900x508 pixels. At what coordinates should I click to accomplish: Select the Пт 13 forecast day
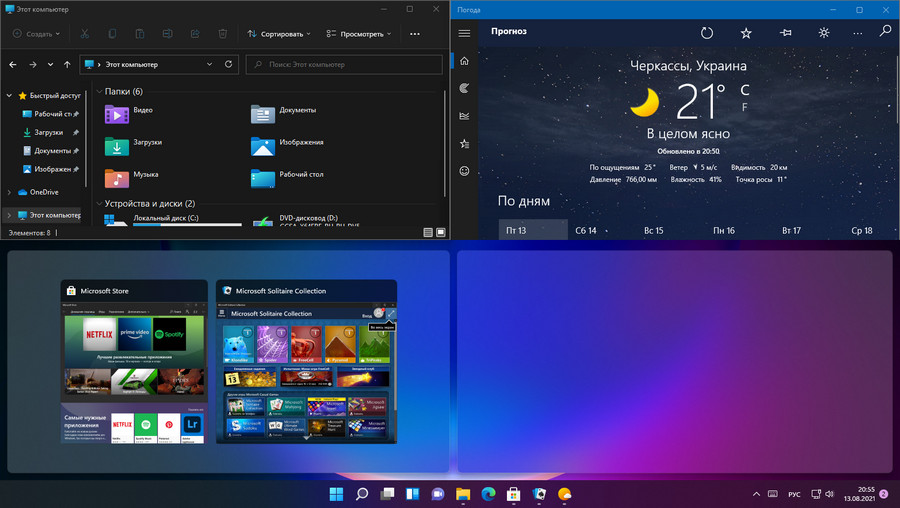pos(533,230)
